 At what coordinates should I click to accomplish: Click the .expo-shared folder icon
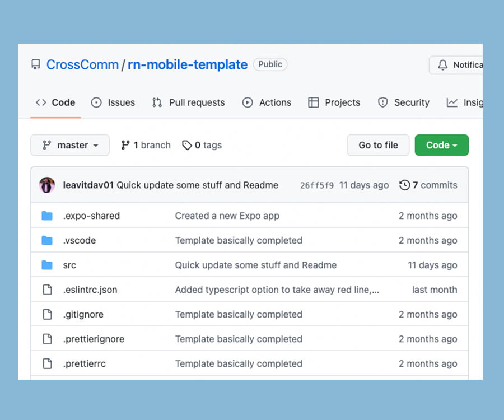coord(46,216)
